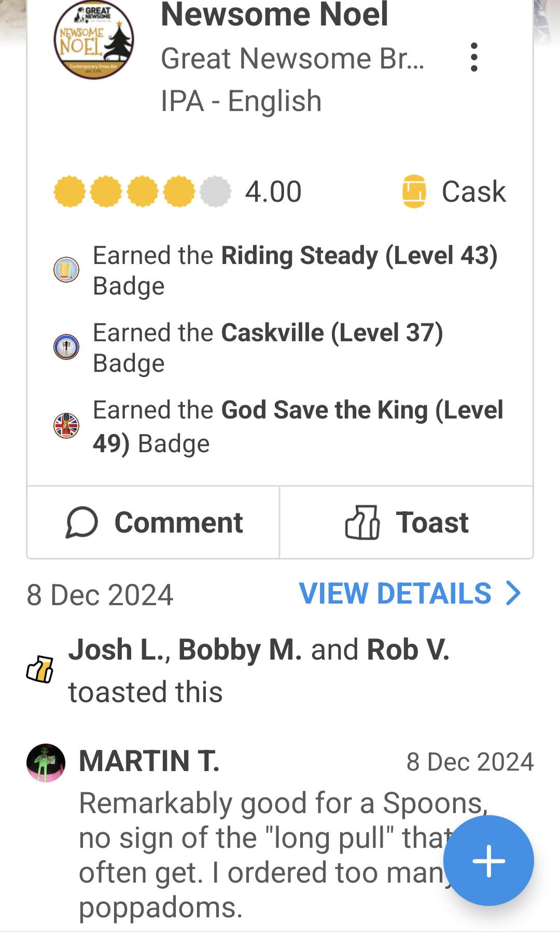Tap the God Save the King badge icon
This screenshot has width=560, height=937.
pos(66,426)
